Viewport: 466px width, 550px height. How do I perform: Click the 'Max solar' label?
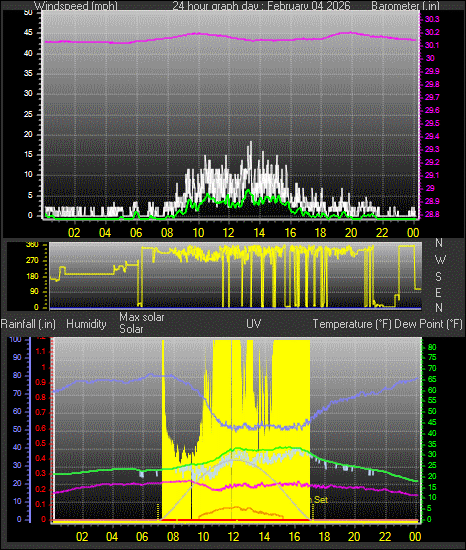[142, 317]
